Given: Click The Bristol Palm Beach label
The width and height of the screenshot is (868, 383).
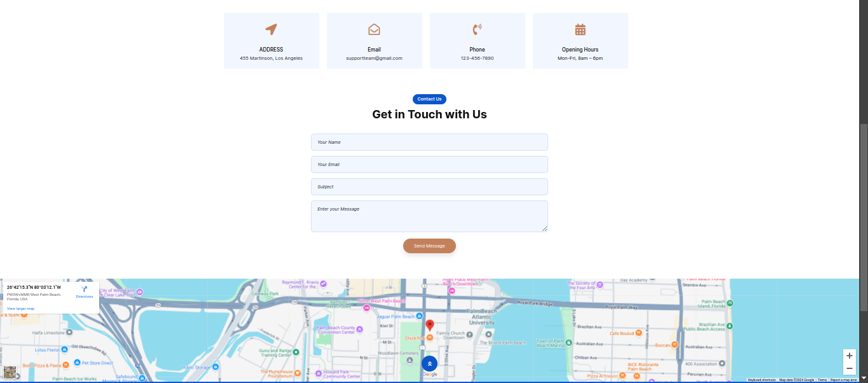Looking at the screenshot, I should [502, 342].
